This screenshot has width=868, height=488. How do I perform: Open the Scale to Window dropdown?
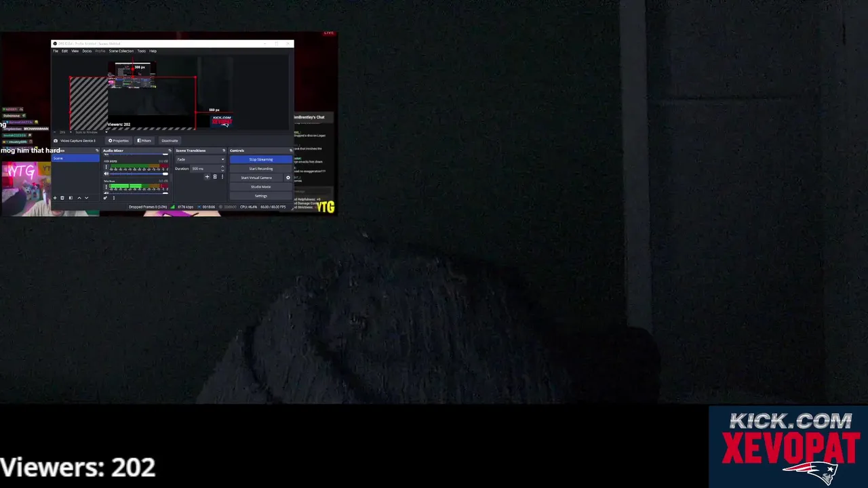92,132
